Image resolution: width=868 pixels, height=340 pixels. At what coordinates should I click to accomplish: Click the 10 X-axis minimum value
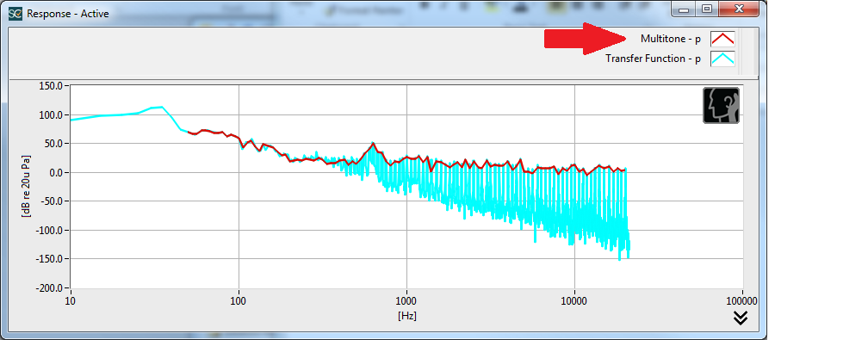(71, 302)
